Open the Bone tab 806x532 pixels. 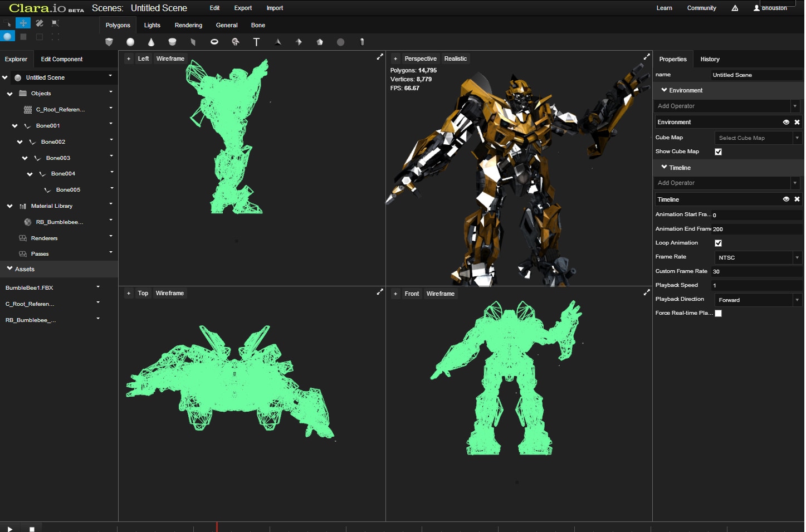tap(258, 25)
